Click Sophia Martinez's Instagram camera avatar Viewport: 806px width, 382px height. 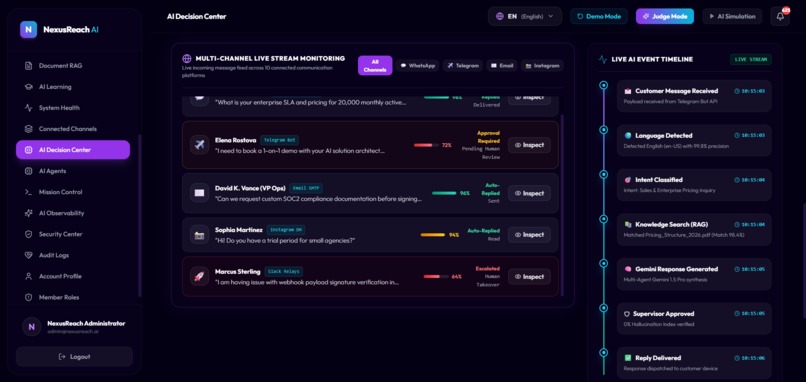[199, 235]
